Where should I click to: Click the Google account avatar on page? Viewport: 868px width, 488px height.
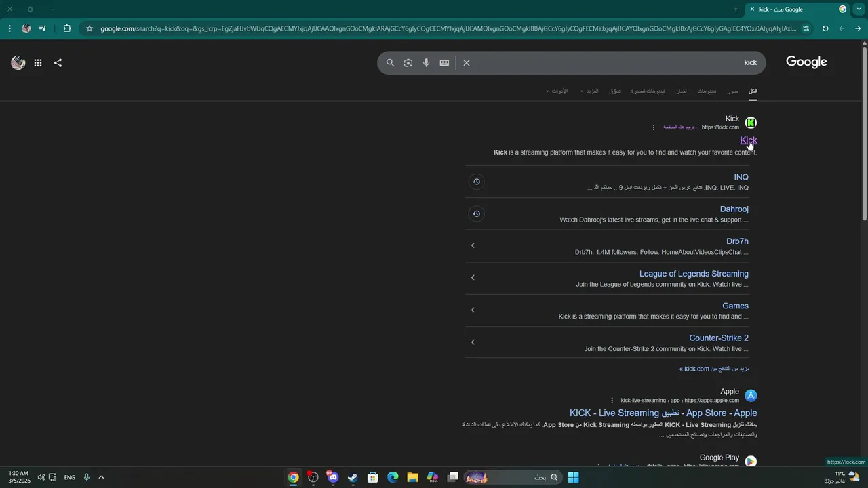point(18,62)
